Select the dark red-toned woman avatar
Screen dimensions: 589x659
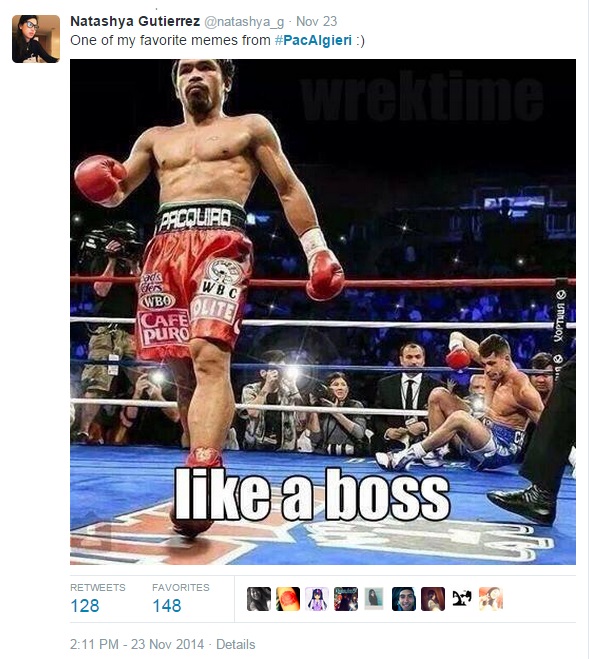pyautogui.click(x=433, y=598)
